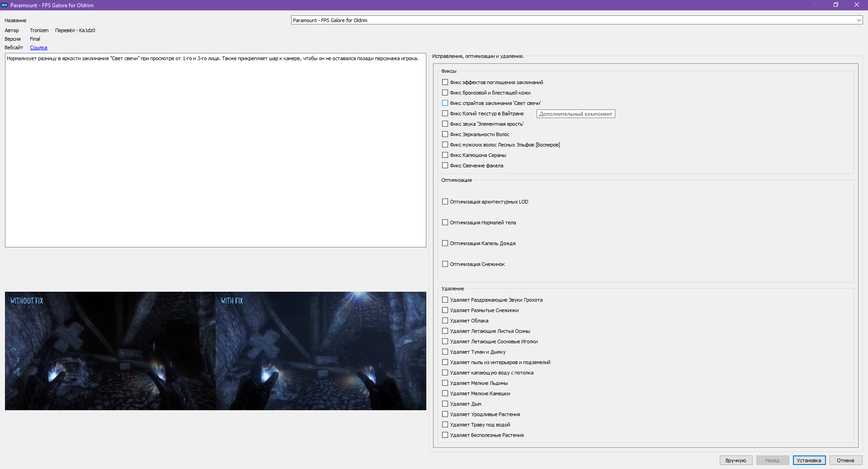This screenshot has height=469, width=868.
Task: Enable 'Удаляет Туман и Дымку'
Action: pos(445,352)
